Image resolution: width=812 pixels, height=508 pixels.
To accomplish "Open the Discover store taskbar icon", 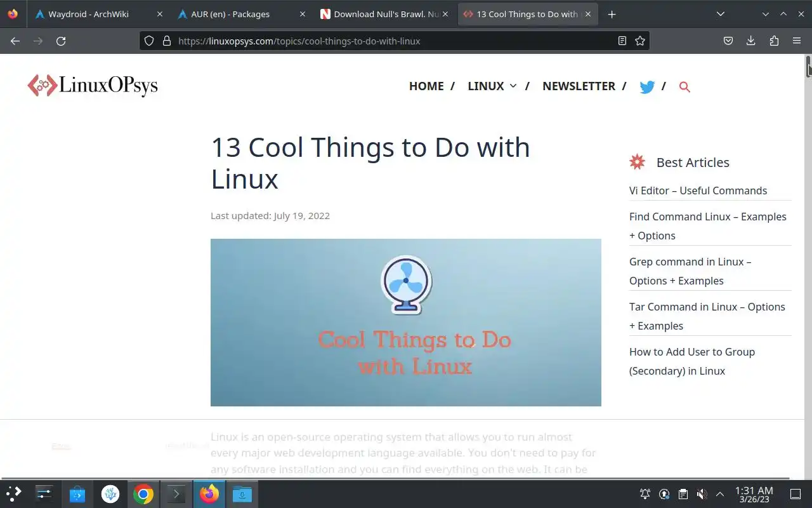I will tap(77, 493).
